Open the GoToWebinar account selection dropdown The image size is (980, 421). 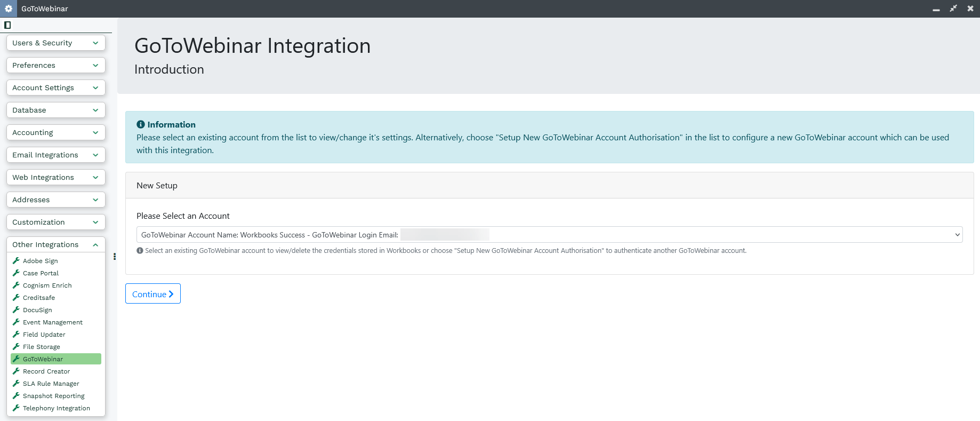[x=549, y=235]
